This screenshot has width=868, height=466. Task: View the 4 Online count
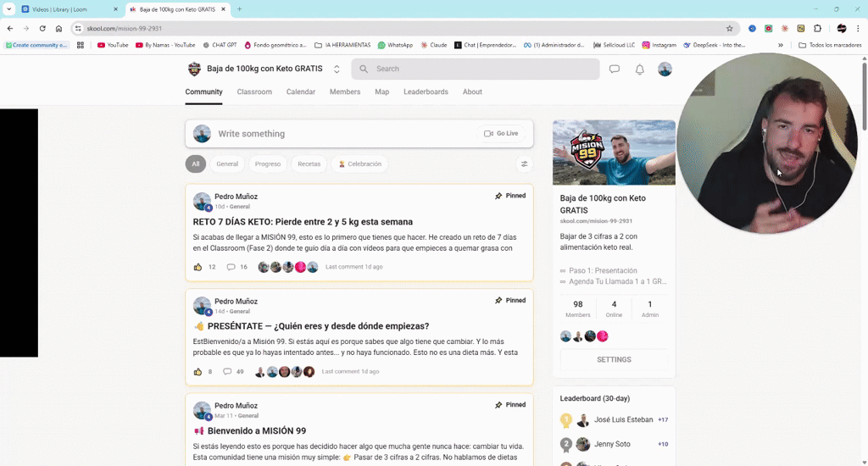614,308
